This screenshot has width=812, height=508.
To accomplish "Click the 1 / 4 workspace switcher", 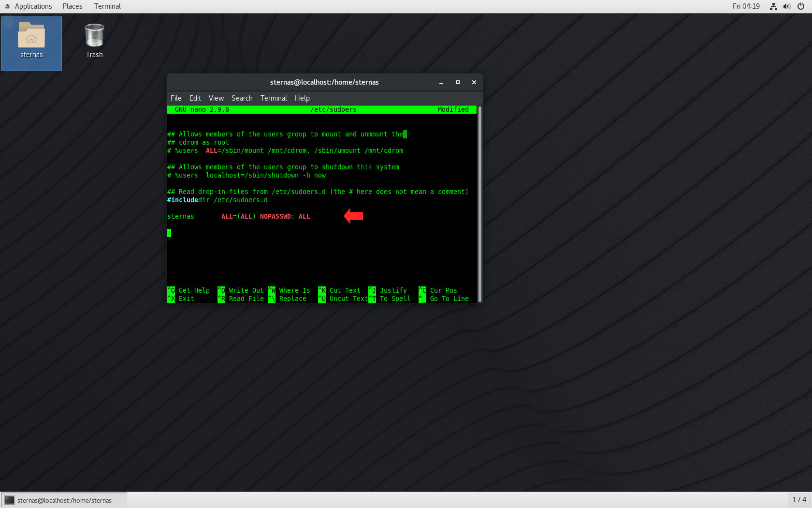I will pos(799,500).
